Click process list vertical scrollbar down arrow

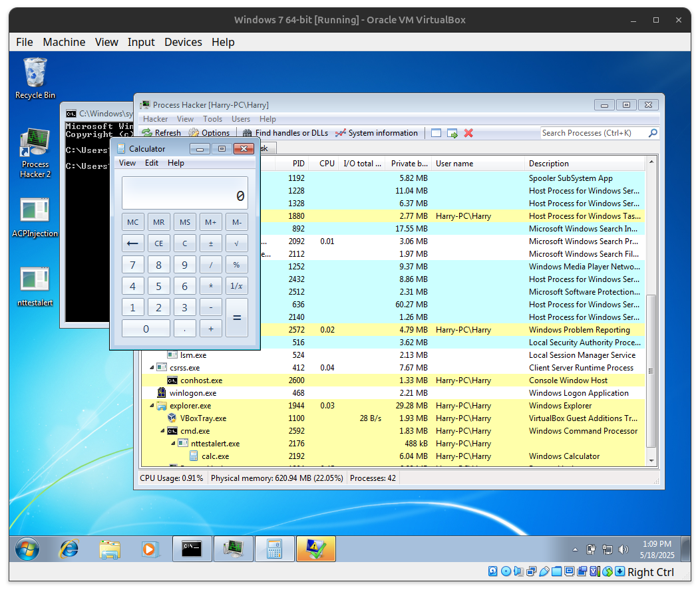tap(651, 460)
